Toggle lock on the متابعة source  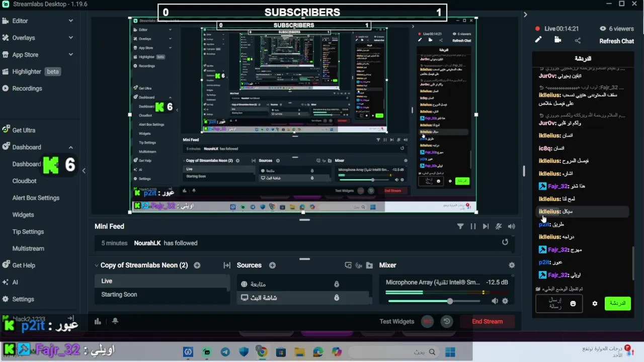pos(337,284)
